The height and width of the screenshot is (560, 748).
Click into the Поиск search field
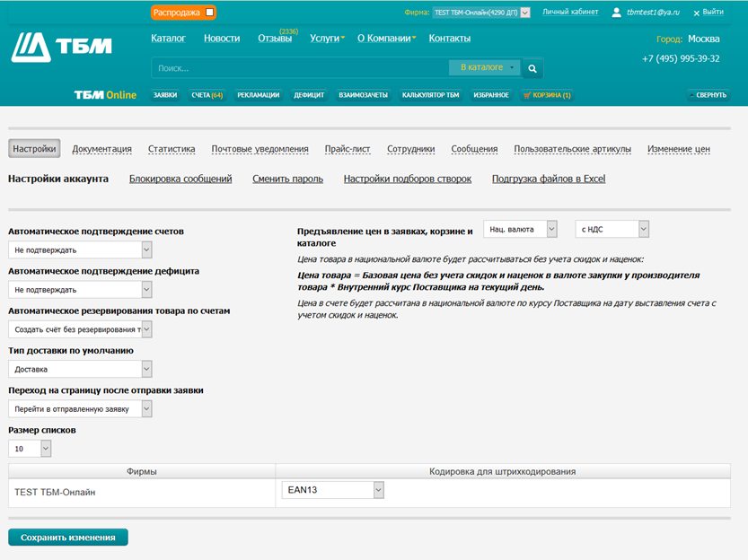click(x=300, y=68)
